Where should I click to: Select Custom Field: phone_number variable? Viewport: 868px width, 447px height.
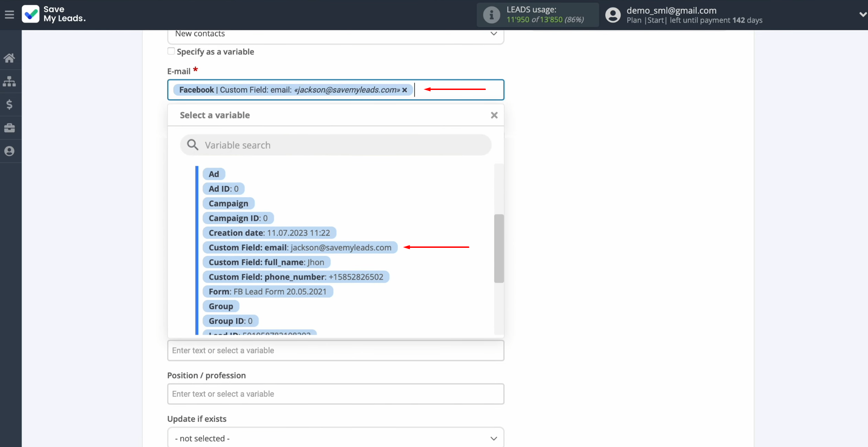pos(296,277)
